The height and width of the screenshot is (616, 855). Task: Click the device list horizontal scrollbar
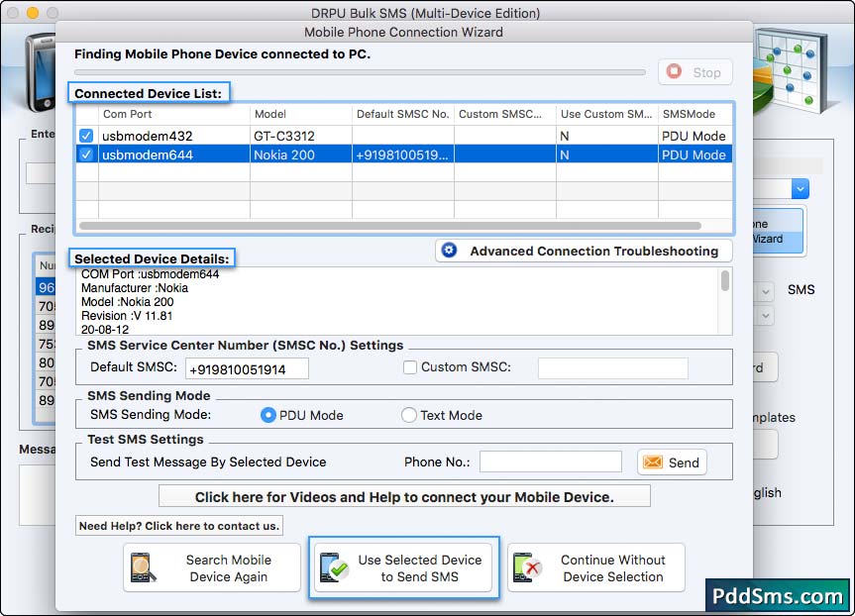coord(390,226)
